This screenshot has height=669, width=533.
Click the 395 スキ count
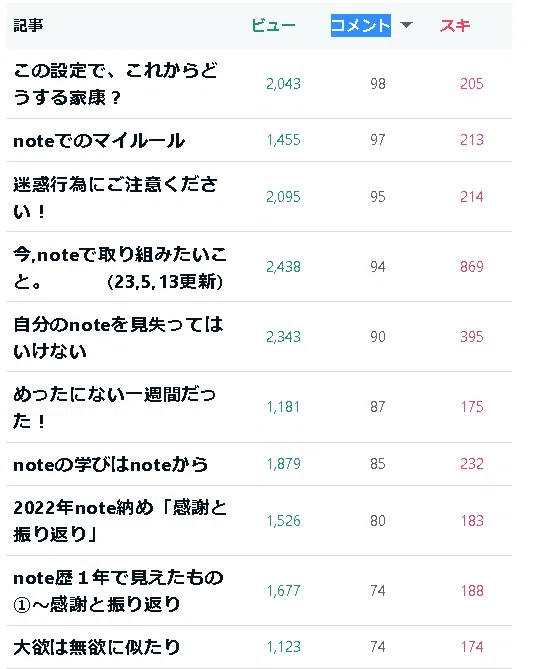[472, 337]
